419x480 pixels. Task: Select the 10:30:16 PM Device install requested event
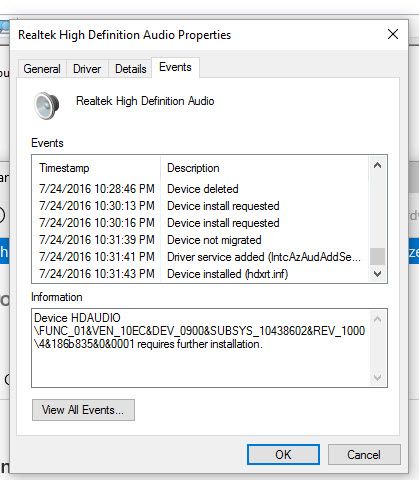pyautogui.click(x=200, y=223)
